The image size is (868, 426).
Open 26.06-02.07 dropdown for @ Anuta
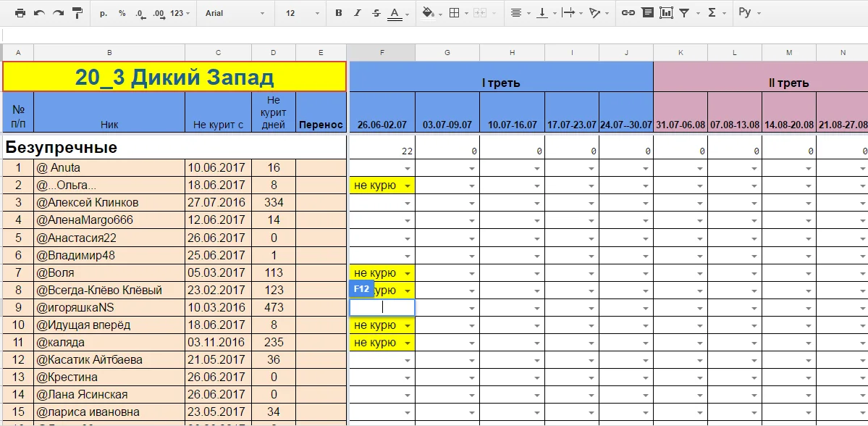pyautogui.click(x=408, y=168)
